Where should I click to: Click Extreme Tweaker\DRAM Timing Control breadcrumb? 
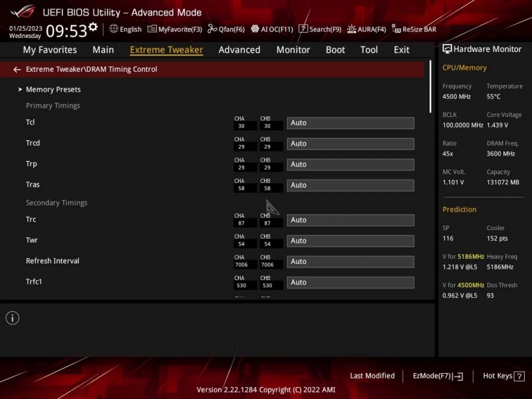[x=92, y=69]
